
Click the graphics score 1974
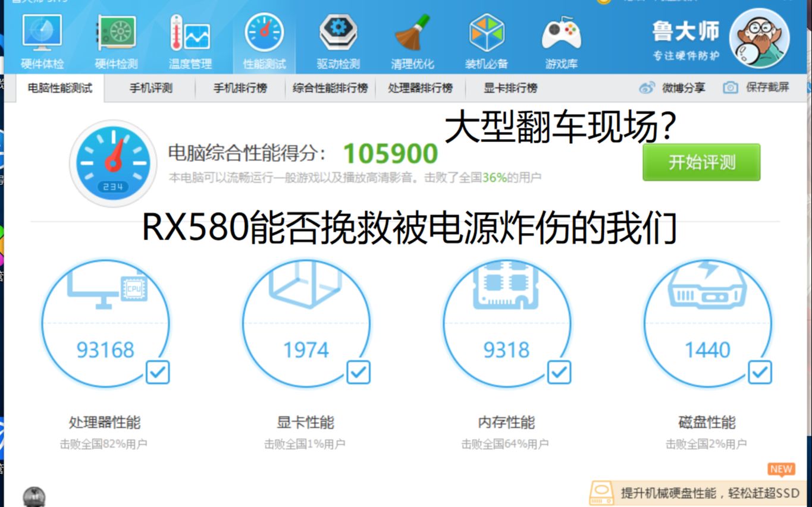[x=306, y=350]
